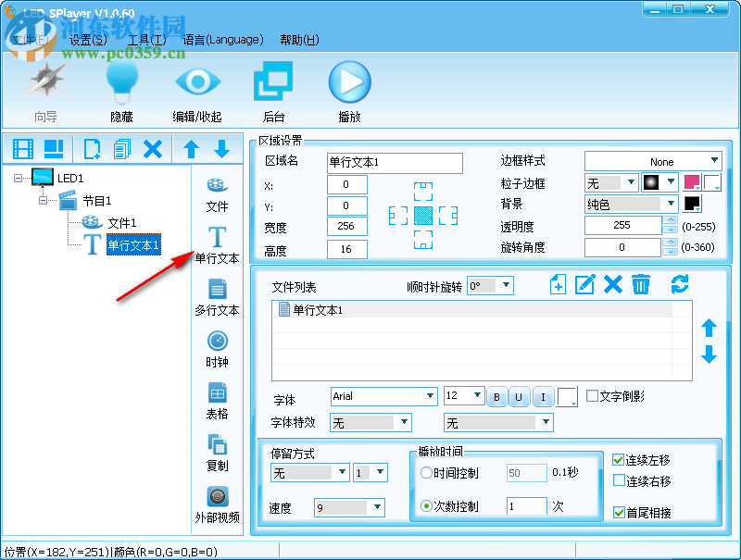The height and width of the screenshot is (560, 741).
Task: Click the 区域名 field showing 单行文本1
Action: [x=395, y=163]
